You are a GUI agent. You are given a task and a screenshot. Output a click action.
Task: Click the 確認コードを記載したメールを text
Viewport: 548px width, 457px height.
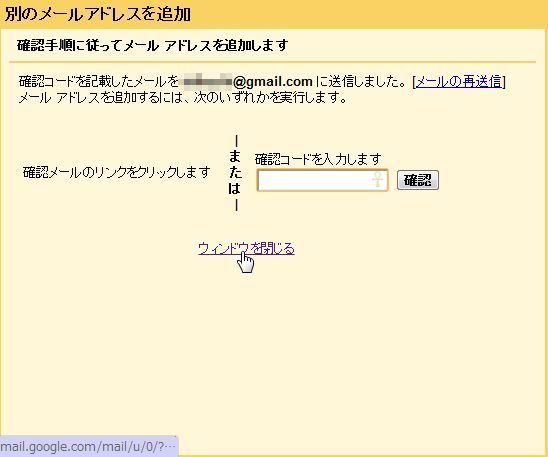(99, 81)
